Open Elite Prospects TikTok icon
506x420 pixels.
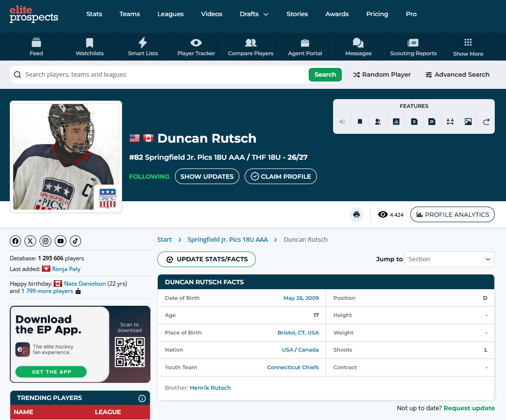tap(76, 241)
